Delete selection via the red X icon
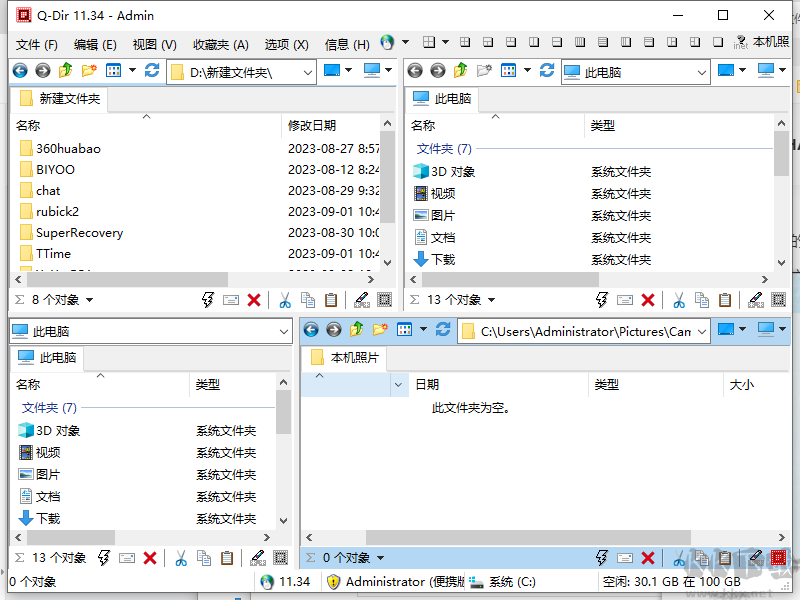Screen dimensions: 800x600 [x=252, y=299]
